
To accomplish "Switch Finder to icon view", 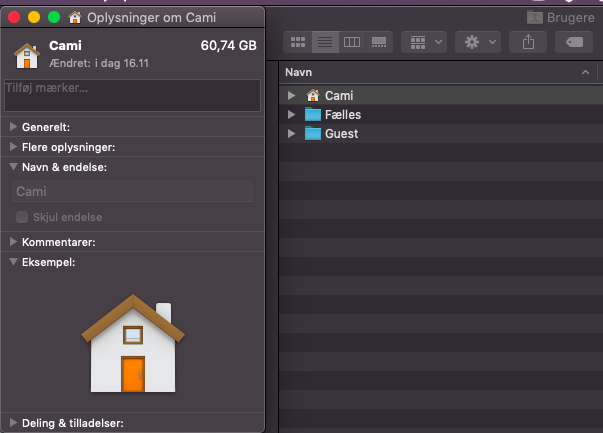I will [x=298, y=42].
